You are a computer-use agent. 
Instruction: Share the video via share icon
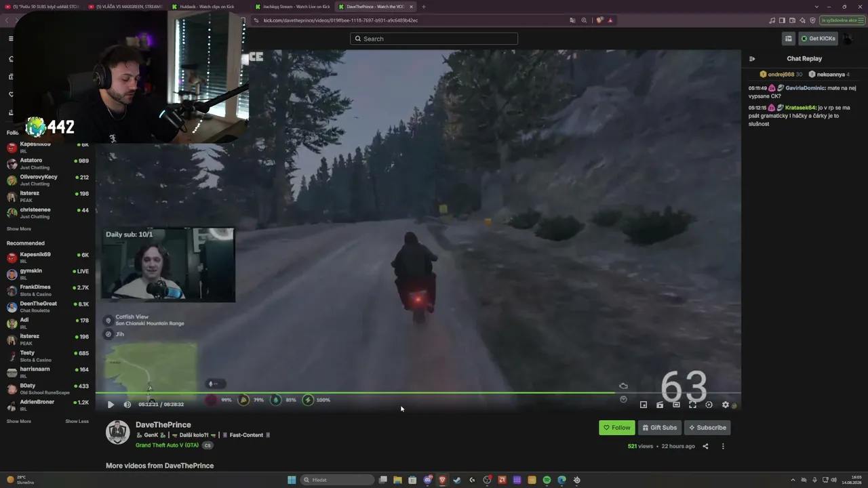[705, 446]
